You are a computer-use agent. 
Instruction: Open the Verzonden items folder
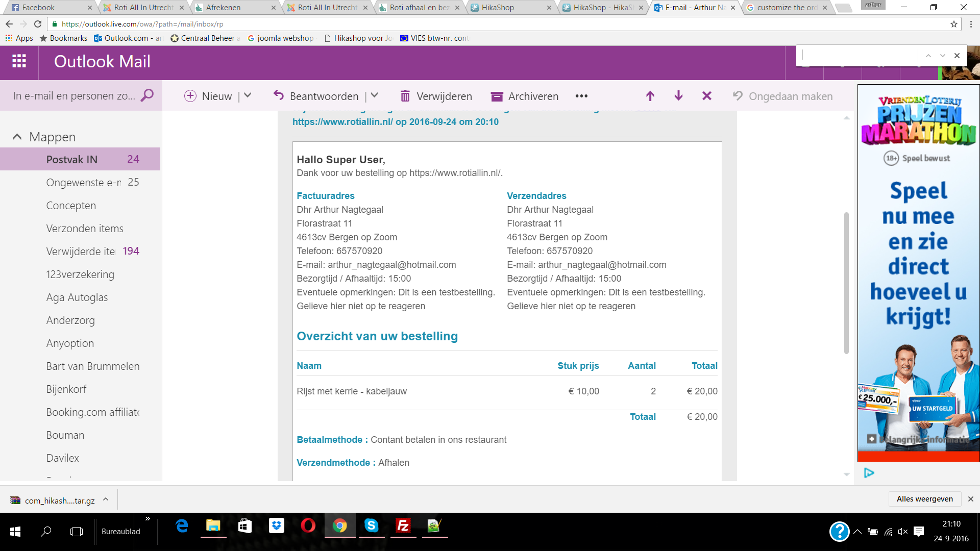click(x=85, y=229)
